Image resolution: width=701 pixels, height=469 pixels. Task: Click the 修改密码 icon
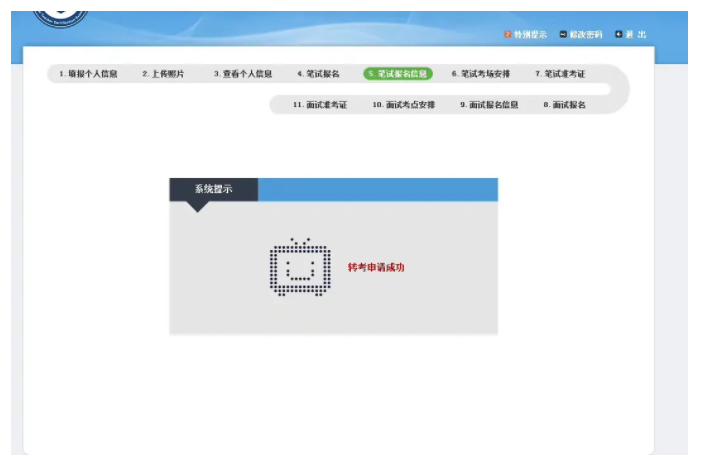(x=563, y=34)
